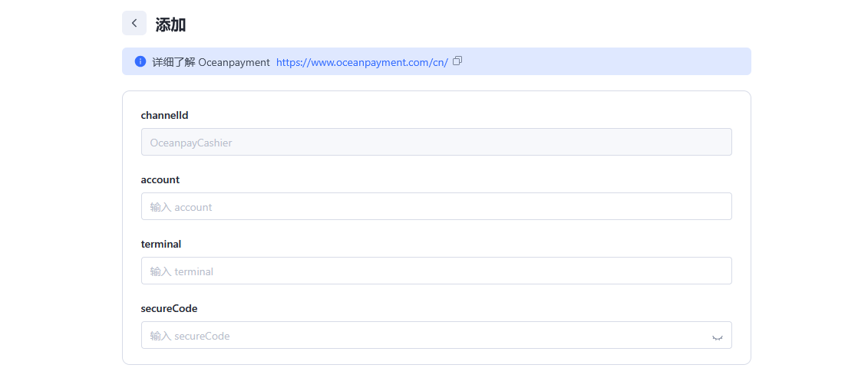The image size is (868, 391).
Task: Focus the secureCode input field
Action: (x=436, y=335)
